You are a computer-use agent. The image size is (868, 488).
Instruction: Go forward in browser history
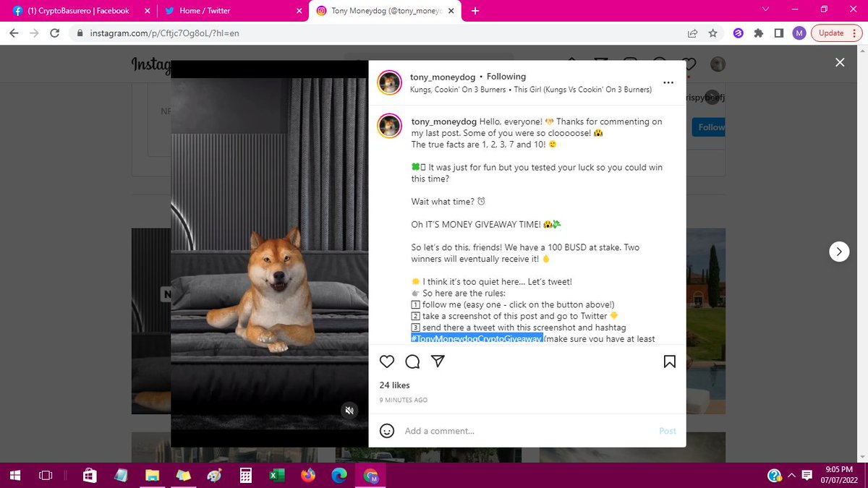tap(35, 33)
